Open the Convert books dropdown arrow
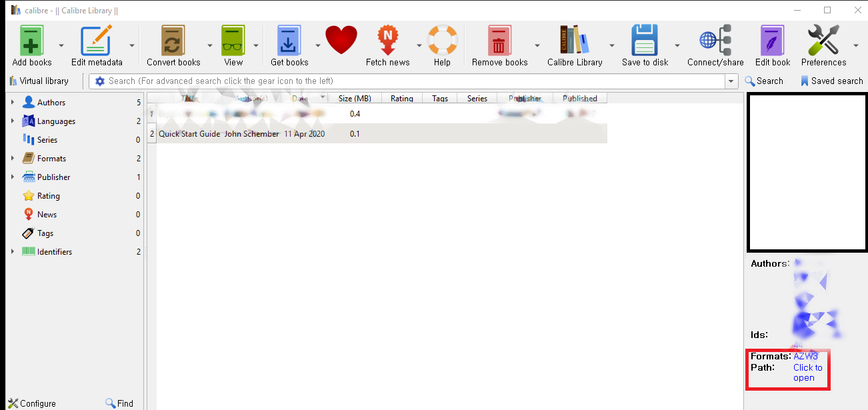 [209, 45]
